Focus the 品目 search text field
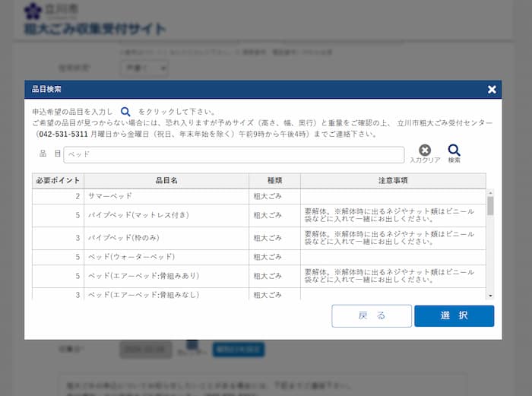 233,154
